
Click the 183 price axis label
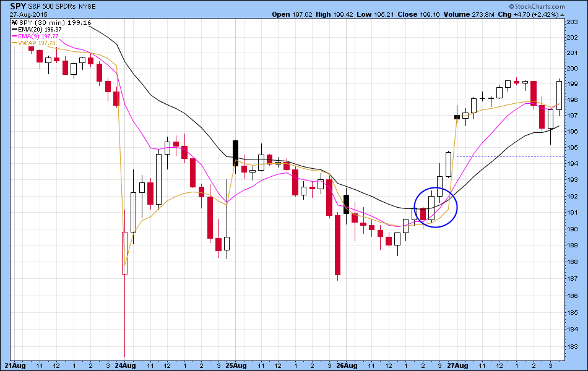(572, 347)
